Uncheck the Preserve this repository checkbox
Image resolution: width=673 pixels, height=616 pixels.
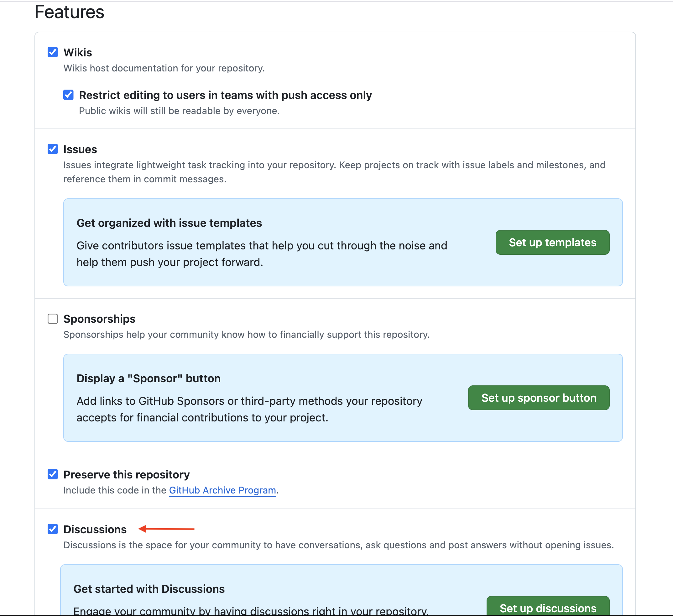pyautogui.click(x=53, y=474)
